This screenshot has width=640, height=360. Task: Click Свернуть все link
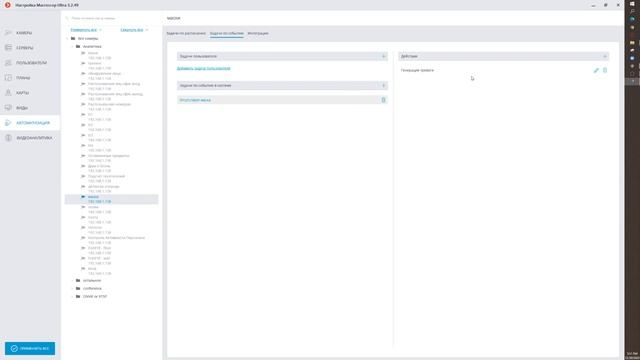[132, 30]
